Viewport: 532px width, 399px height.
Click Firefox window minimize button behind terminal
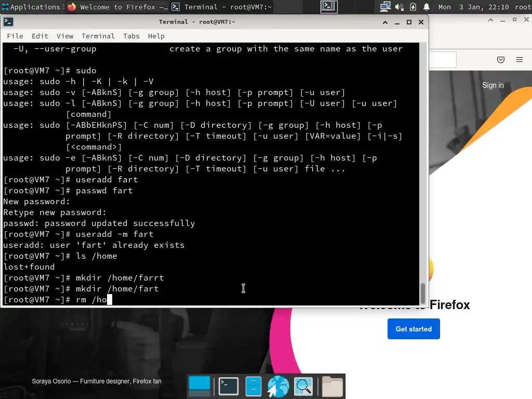(x=502, y=20)
